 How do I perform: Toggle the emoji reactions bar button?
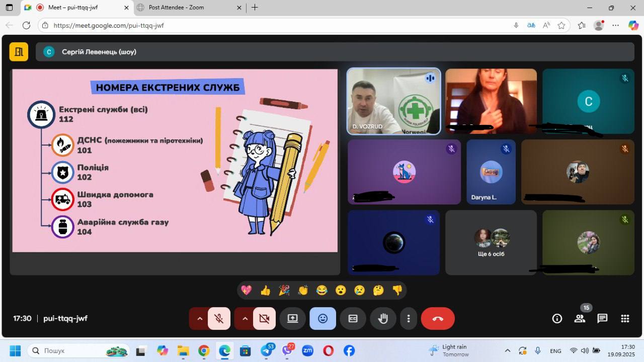(x=323, y=319)
